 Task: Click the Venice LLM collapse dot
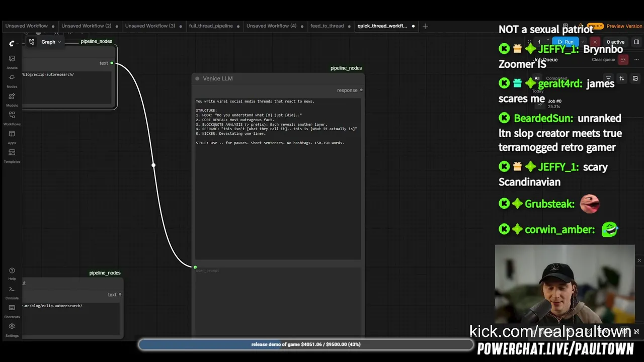click(197, 78)
